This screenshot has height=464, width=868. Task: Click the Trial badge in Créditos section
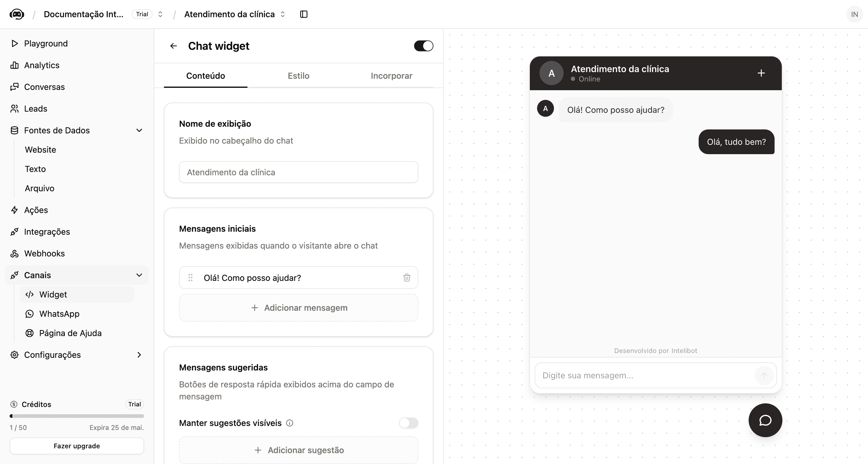pyautogui.click(x=134, y=404)
